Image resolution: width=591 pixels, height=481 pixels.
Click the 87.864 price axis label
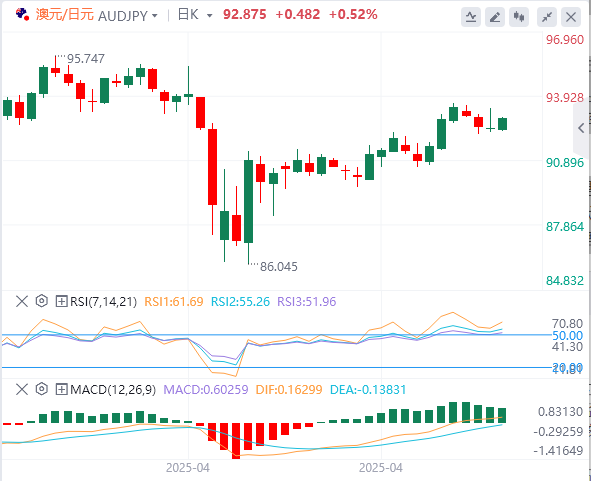pyautogui.click(x=565, y=227)
